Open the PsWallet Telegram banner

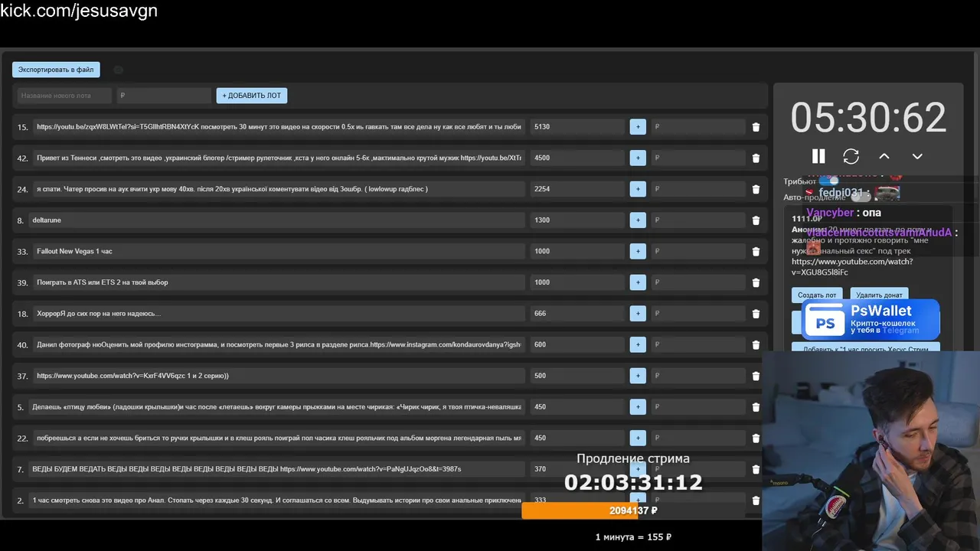click(871, 320)
